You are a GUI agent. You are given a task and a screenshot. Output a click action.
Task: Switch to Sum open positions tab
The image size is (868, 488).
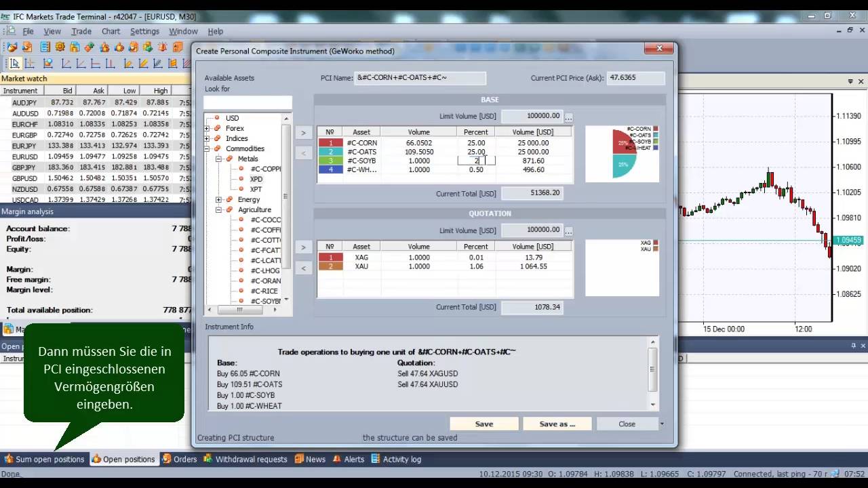(x=45, y=459)
